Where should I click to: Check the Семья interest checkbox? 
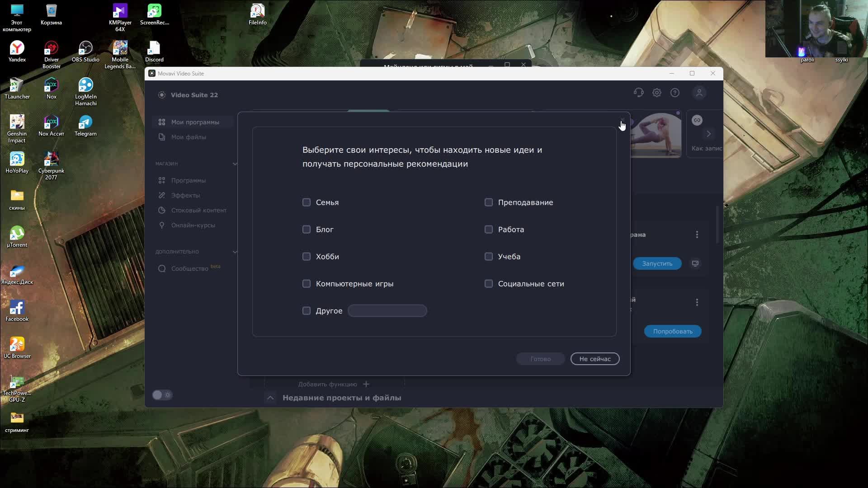click(307, 202)
